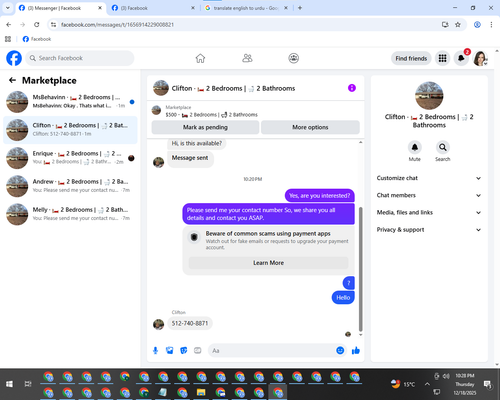Open the purple conversation info icon
500x400 pixels.
[352, 88]
